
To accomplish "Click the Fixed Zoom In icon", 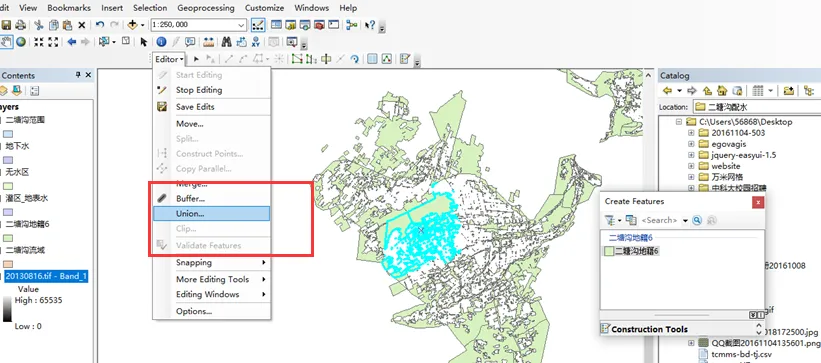I will click(39, 42).
